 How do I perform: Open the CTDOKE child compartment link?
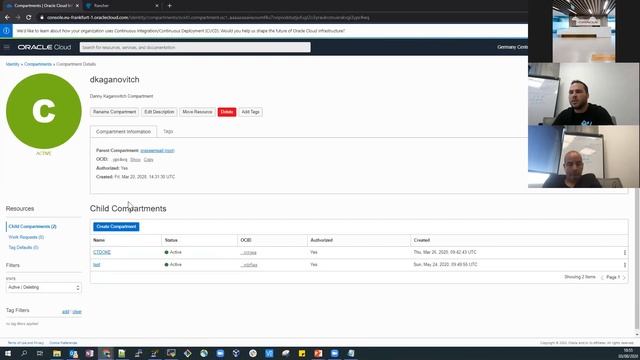point(102,252)
